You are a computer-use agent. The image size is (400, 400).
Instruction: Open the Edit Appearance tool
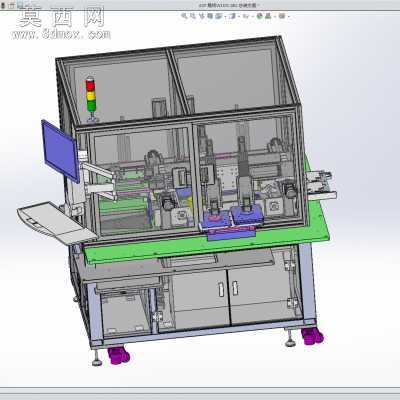point(259,16)
